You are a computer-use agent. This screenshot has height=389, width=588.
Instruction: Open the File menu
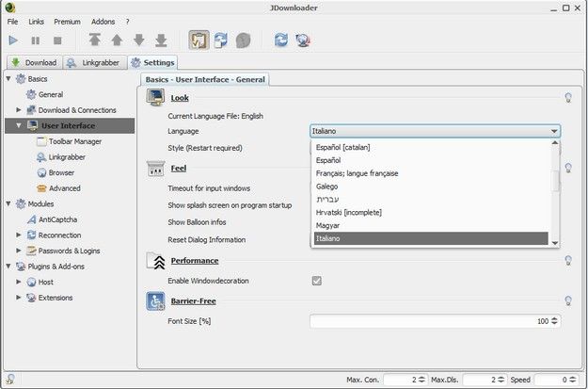12,22
